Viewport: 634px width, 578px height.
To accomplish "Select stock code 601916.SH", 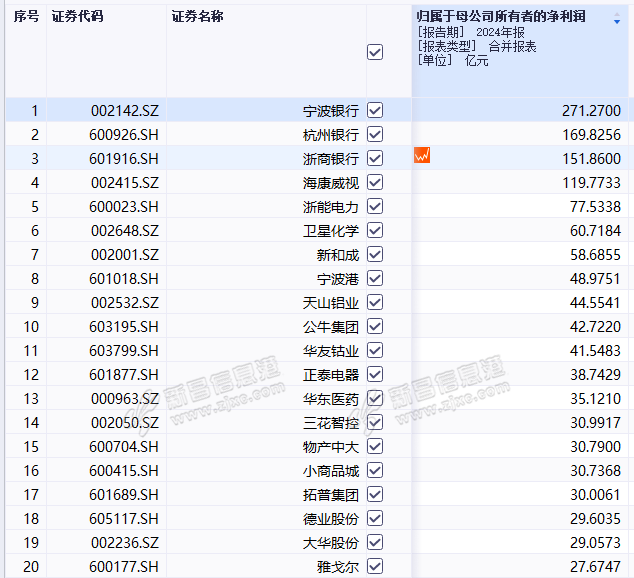I will pyautogui.click(x=124, y=159).
